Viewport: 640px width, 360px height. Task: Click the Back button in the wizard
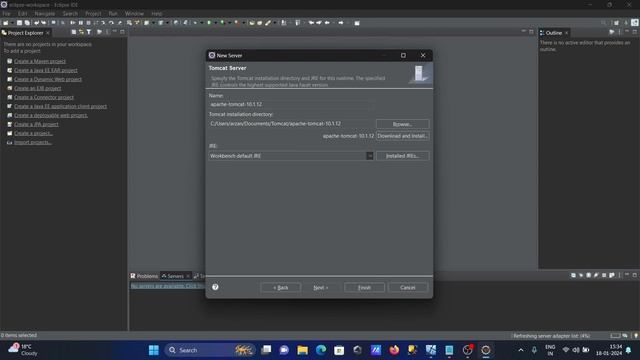click(280, 288)
